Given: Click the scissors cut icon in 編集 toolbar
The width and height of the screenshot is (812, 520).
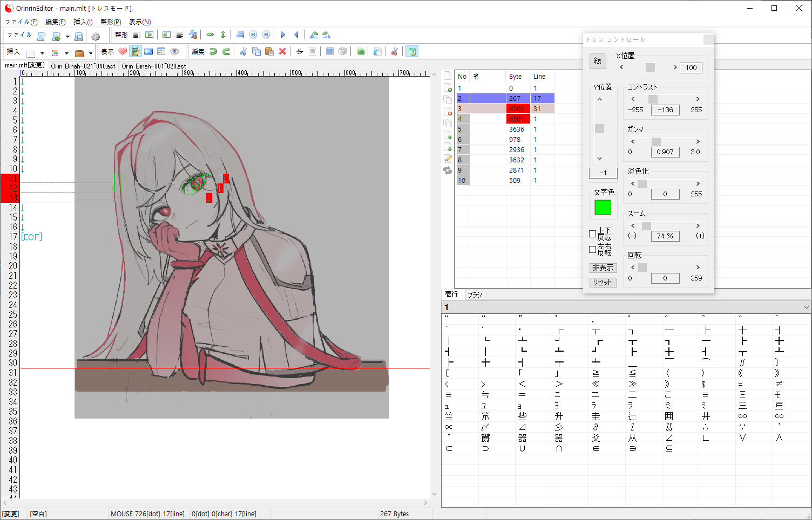Looking at the screenshot, I should click(243, 52).
